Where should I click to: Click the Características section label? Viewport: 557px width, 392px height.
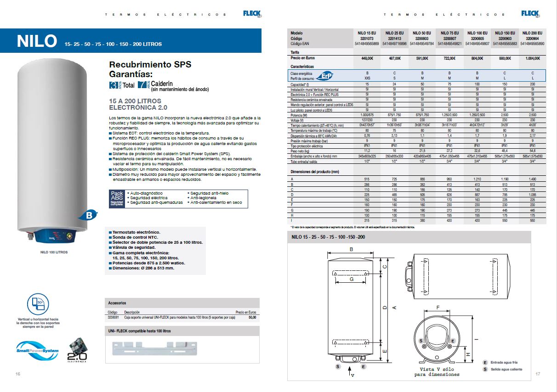[302, 67]
